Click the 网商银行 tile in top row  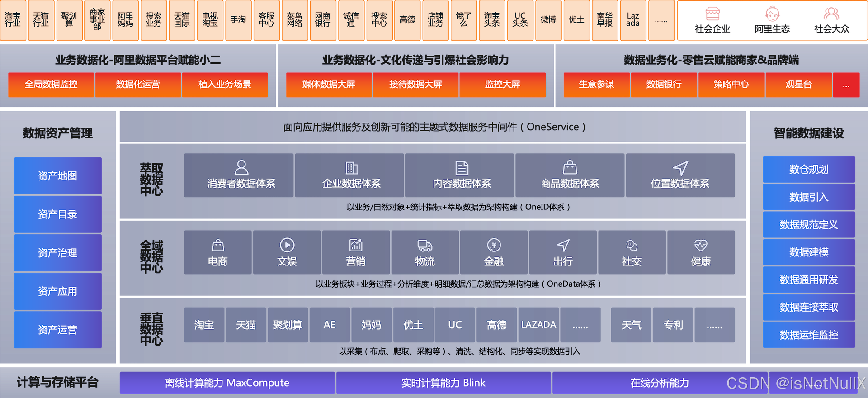(x=323, y=20)
